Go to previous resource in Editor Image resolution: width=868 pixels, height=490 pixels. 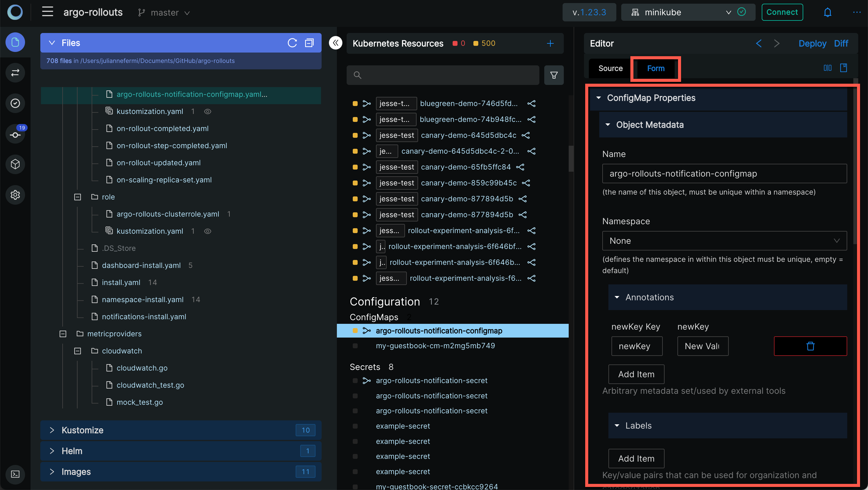click(x=758, y=43)
